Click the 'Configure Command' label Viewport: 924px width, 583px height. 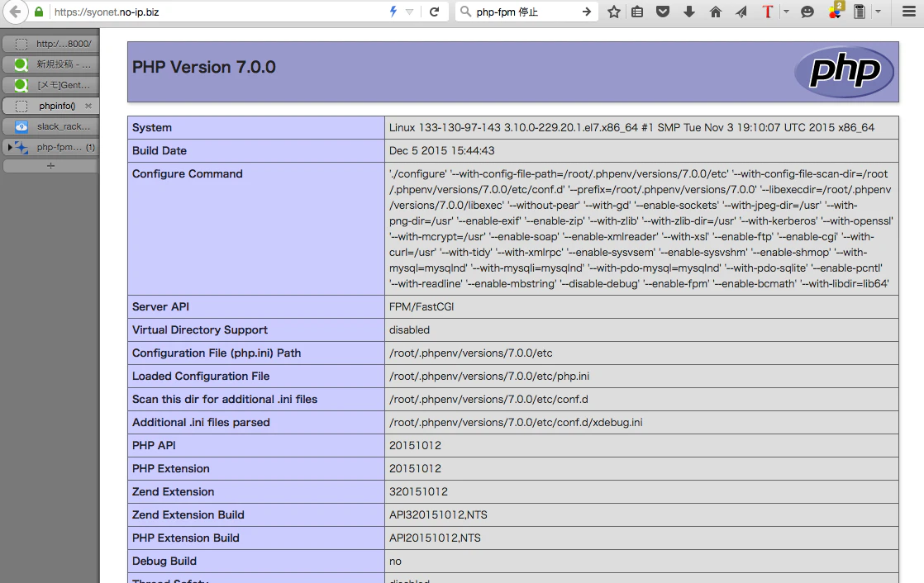[x=188, y=173]
